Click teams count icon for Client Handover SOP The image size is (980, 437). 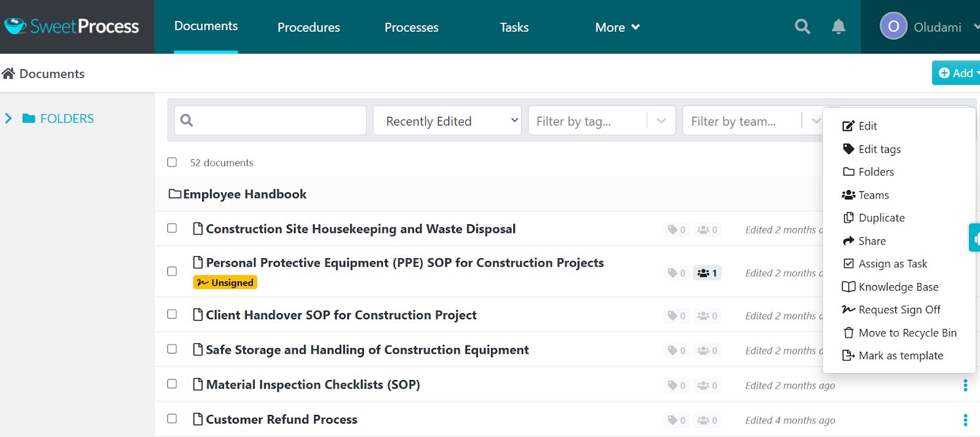[x=707, y=316]
